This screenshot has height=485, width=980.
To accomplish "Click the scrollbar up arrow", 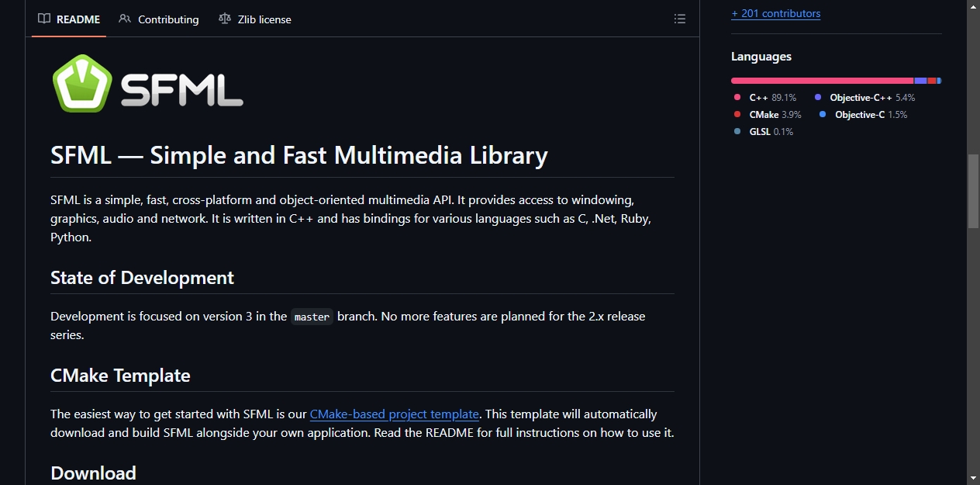I will pos(973,6).
